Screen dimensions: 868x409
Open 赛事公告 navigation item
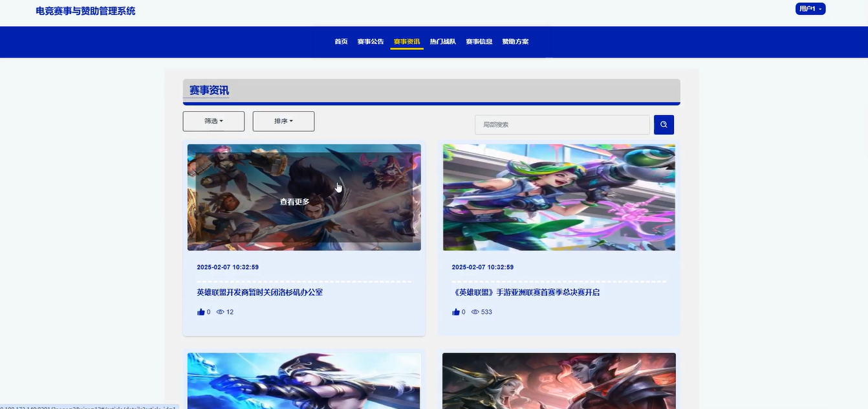click(371, 41)
